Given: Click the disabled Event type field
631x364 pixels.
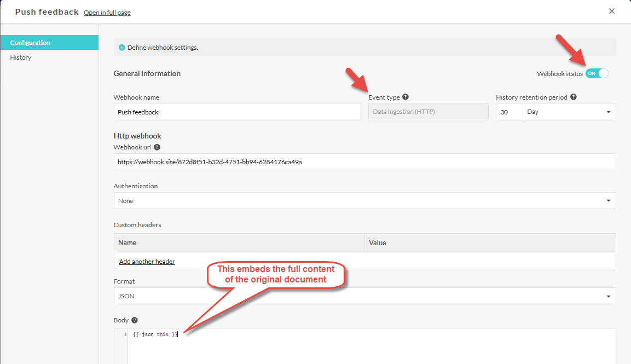Looking at the screenshot, I should pyautogui.click(x=428, y=112).
